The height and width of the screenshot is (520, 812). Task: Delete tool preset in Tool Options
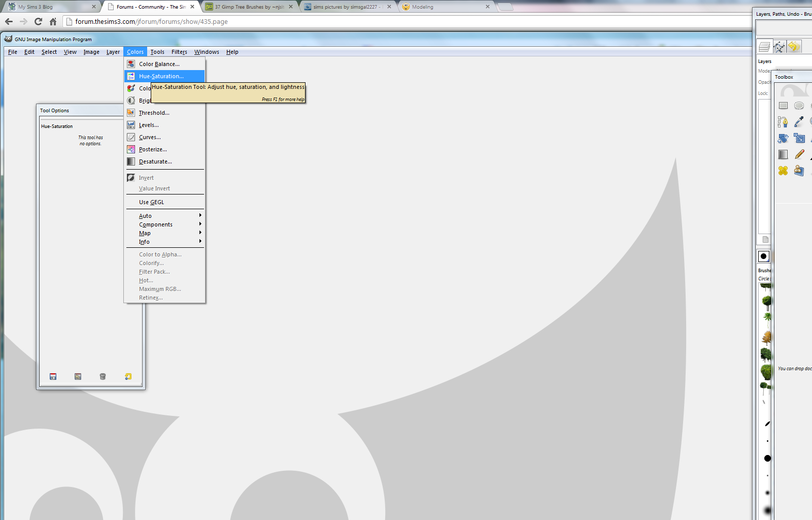(103, 376)
